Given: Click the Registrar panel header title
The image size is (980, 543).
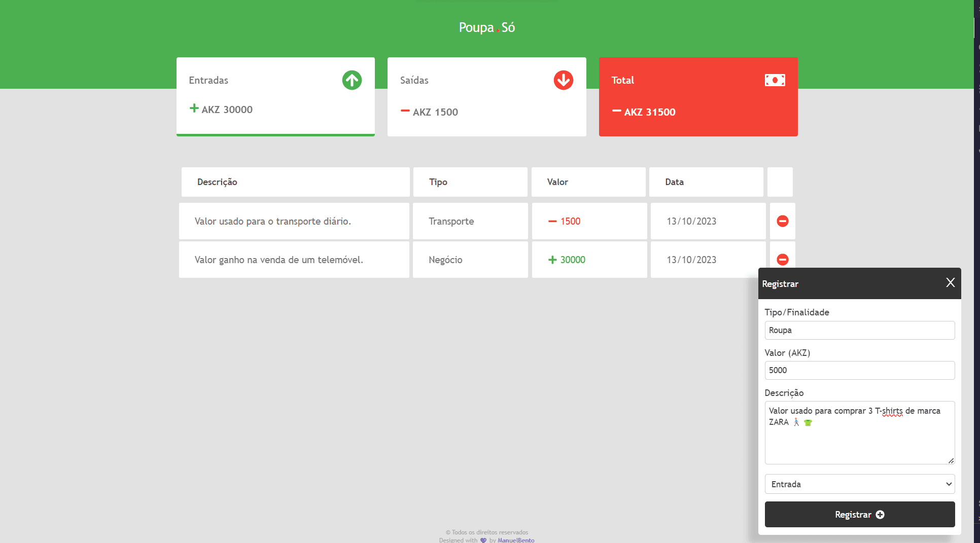Looking at the screenshot, I should point(780,284).
